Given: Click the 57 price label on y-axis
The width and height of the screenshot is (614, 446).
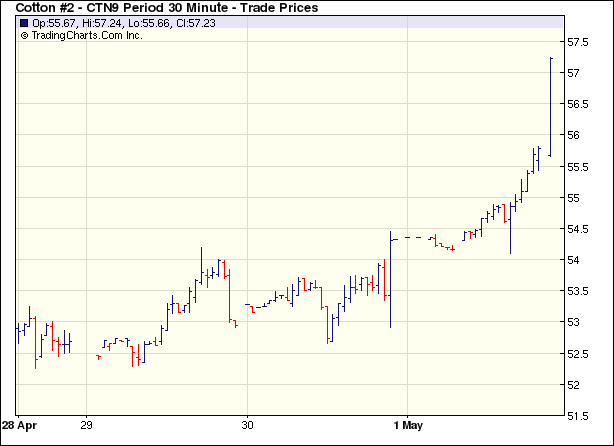Looking at the screenshot, I should coord(574,73).
